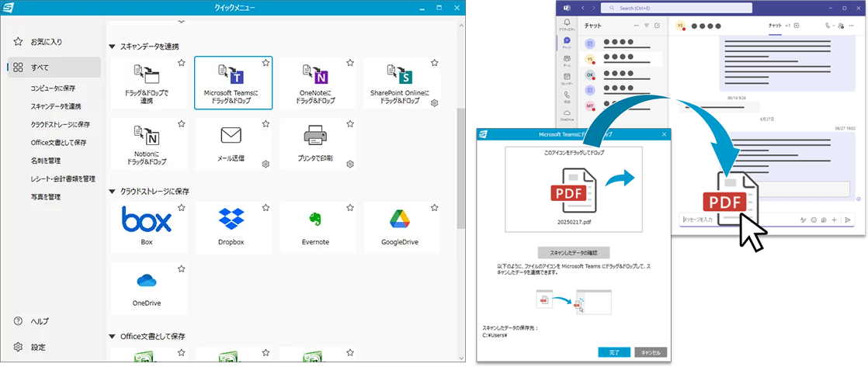868x367 pixels.
Task: Open the プリンタで印刷 printer tile
Action: click(x=318, y=144)
